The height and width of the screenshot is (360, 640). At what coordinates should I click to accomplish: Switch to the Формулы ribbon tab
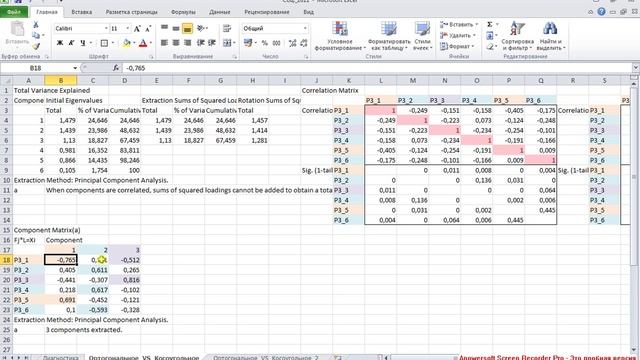[183, 12]
